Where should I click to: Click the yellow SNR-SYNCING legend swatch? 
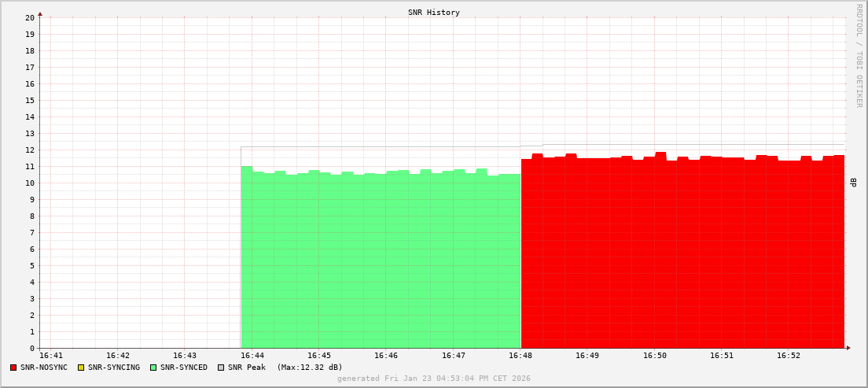81,368
